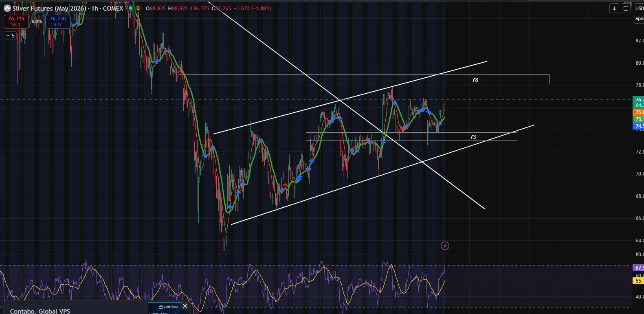Open the USD currency dropdown
644x314 pixels.
click(x=639, y=8)
